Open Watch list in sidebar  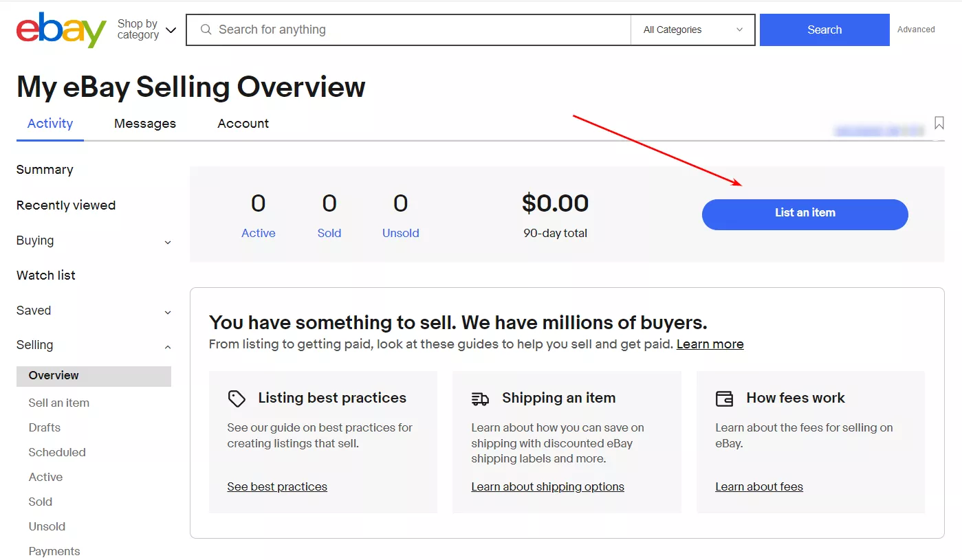(46, 276)
